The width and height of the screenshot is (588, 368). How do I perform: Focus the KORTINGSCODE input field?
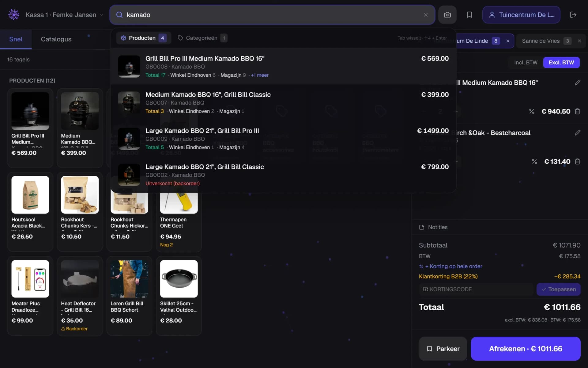pyautogui.click(x=476, y=289)
